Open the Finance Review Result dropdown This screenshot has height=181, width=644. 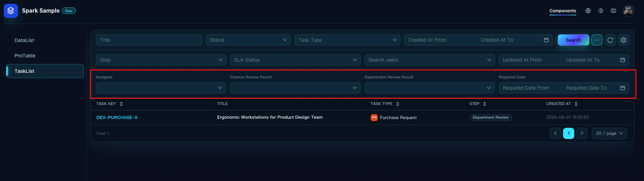pyautogui.click(x=295, y=88)
